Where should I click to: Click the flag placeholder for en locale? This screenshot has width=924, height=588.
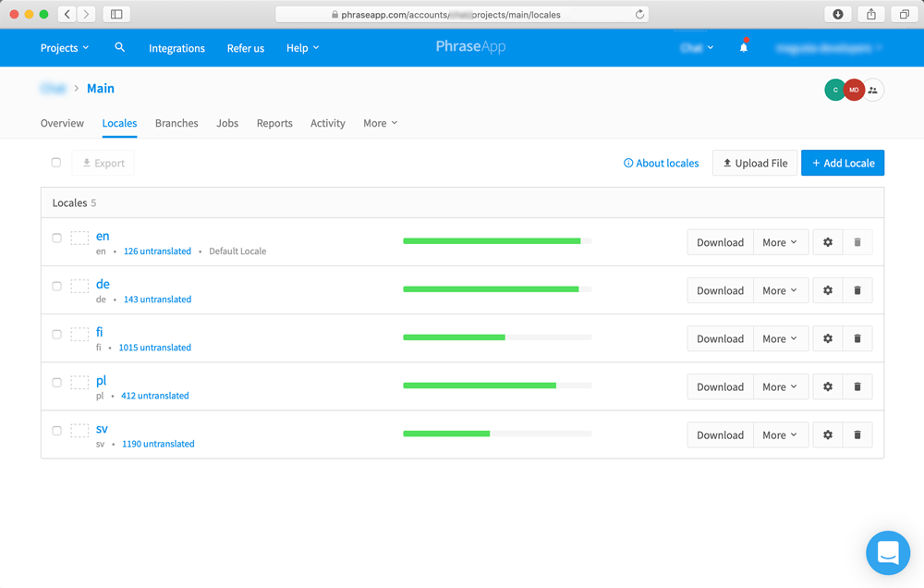(x=79, y=238)
